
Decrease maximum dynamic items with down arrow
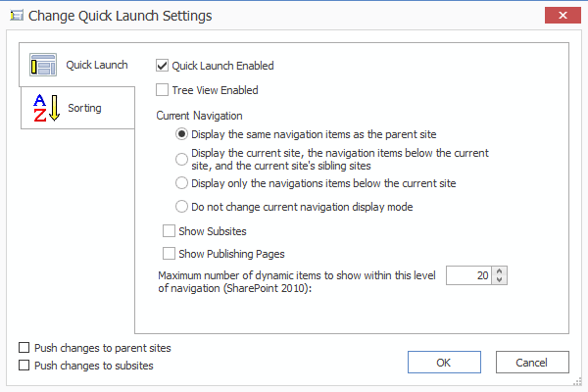point(500,280)
